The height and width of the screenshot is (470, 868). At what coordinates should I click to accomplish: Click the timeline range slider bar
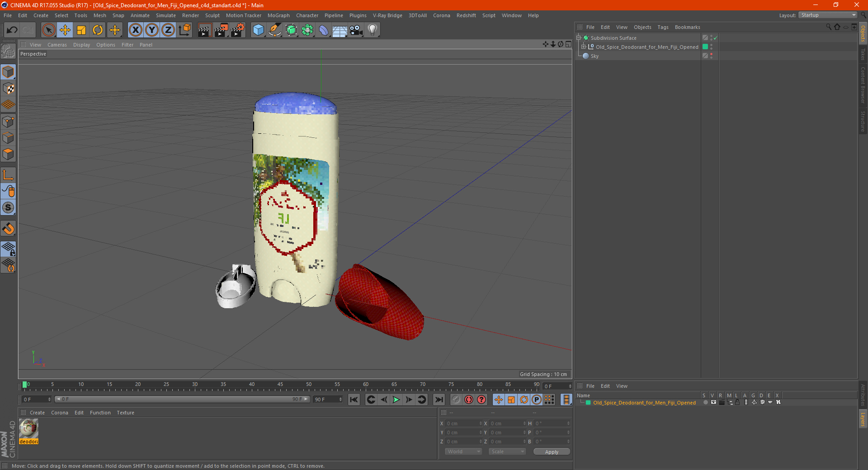tap(182, 399)
